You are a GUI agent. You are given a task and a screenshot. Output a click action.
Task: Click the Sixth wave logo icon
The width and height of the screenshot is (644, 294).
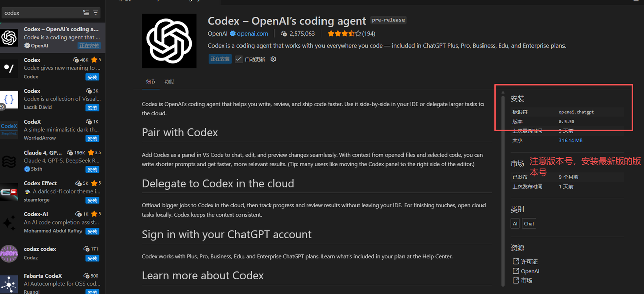point(9,161)
